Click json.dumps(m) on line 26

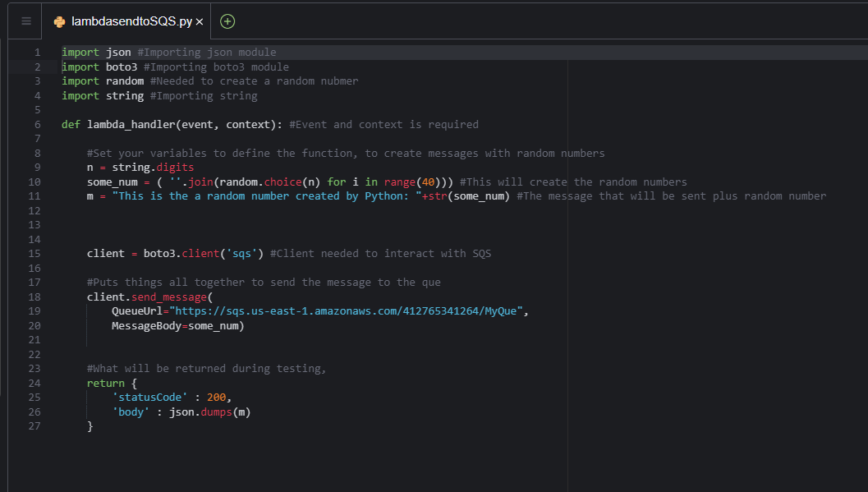(x=208, y=412)
